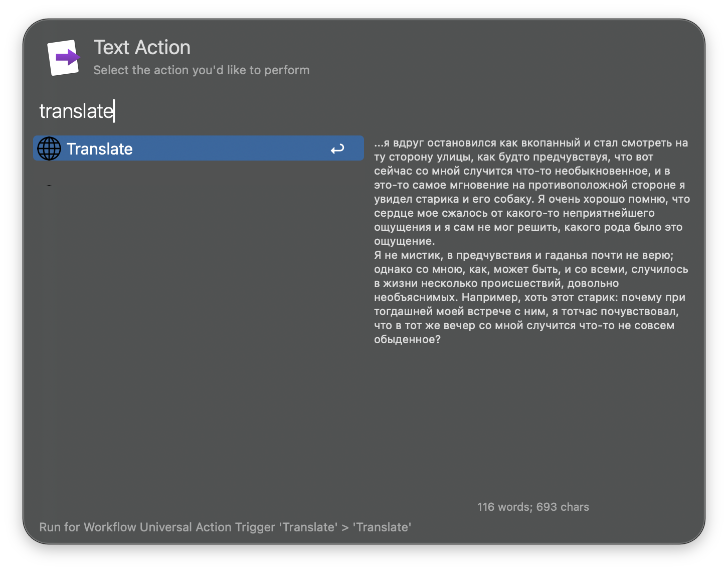Image resolution: width=728 pixels, height=571 pixels.
Task: Select the Translate action result
Action: coord(198,149)
